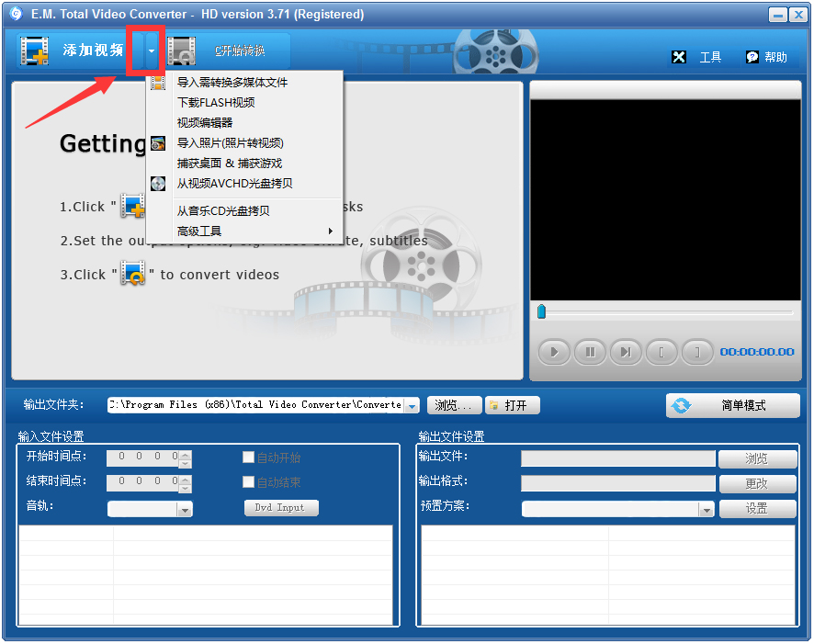Choose 视频编辑器 from the dropdown menu
This screenshot has height=644, width=814.
point(205,123)
